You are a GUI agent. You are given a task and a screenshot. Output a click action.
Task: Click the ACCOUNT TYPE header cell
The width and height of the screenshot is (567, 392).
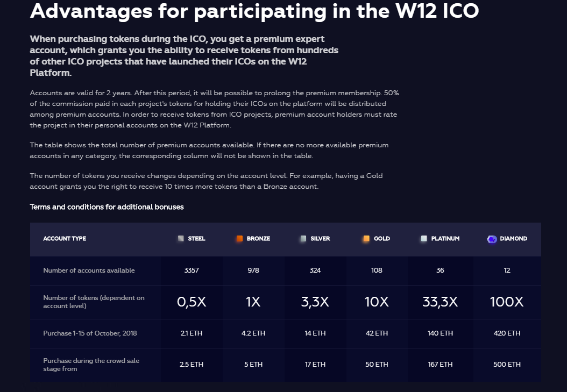[65, 239]
